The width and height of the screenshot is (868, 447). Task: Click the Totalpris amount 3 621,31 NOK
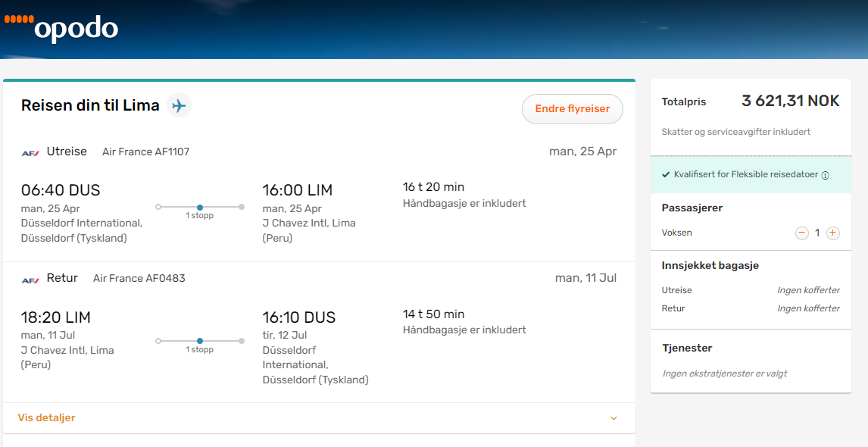(791, 101)
